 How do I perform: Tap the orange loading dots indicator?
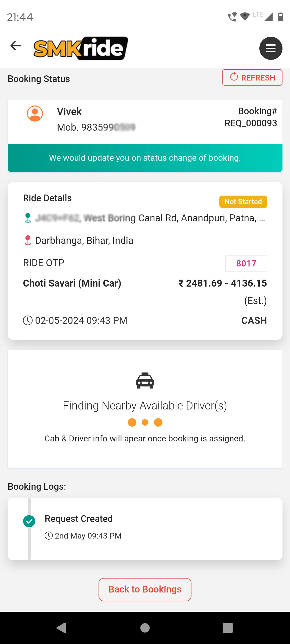pyautogui.click(x=145, y=422)
